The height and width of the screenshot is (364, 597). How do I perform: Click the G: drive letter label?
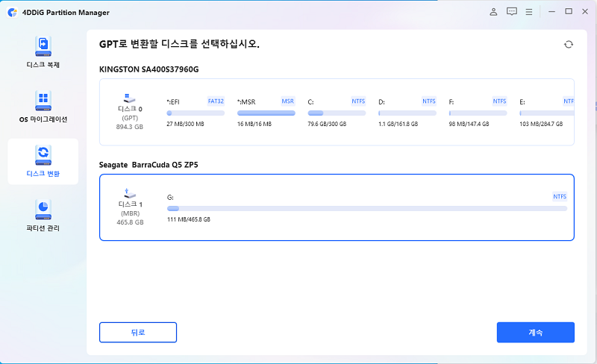[170, 197]
